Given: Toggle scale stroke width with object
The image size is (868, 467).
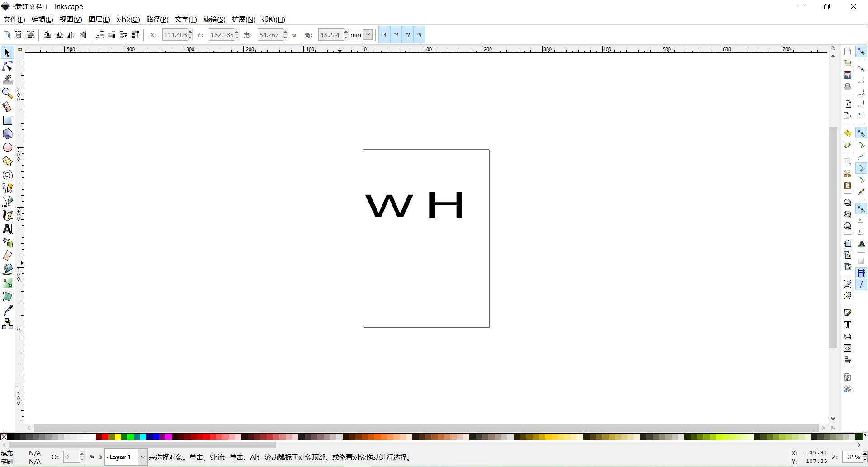Looking at the screenshot, I should tap(384, 35).
